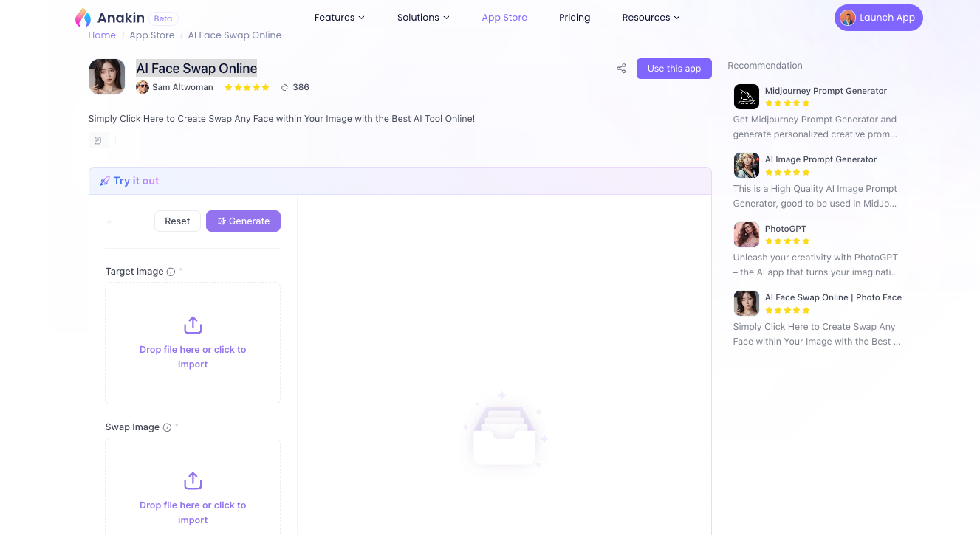Click the Simply Click Here description text
Viewport: 980px width, 535px height.
coord(281,119)
